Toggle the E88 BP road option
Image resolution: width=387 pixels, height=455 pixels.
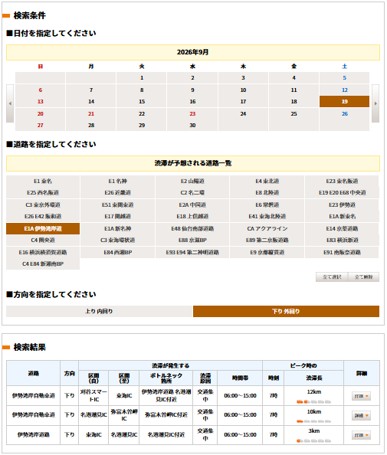(x=192, y=240)
